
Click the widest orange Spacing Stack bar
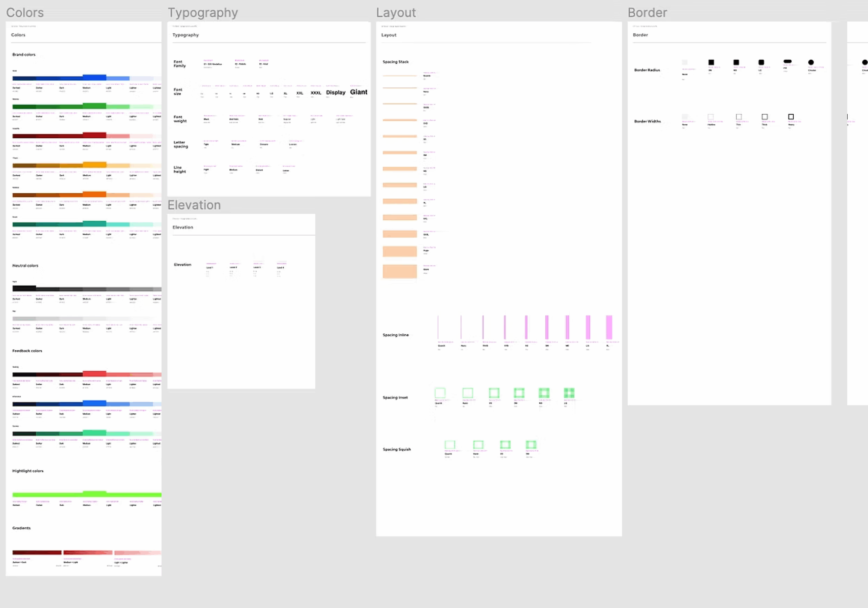pyautogui.click(x=400, y=271)
